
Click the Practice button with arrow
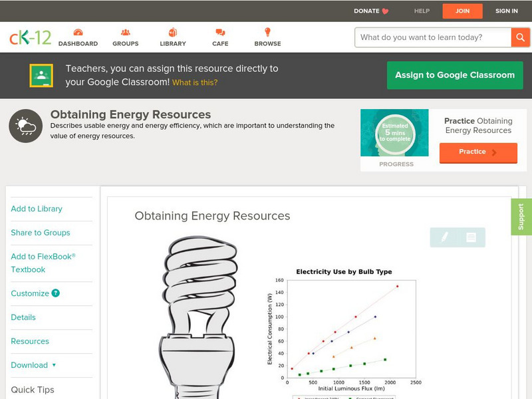(477, 152)
